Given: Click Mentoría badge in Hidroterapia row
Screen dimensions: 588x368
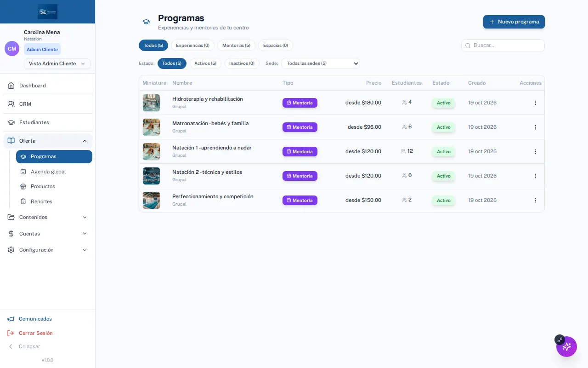Looking at the screenshot, I should pos(300,103).
